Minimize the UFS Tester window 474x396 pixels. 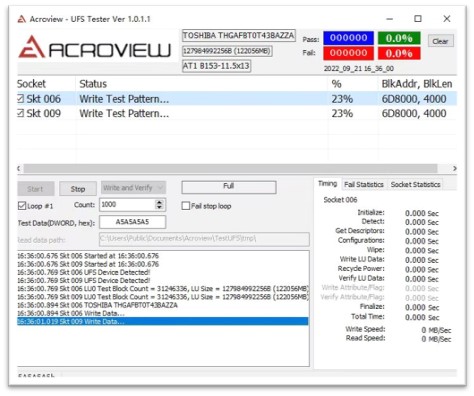coord(389,19)
